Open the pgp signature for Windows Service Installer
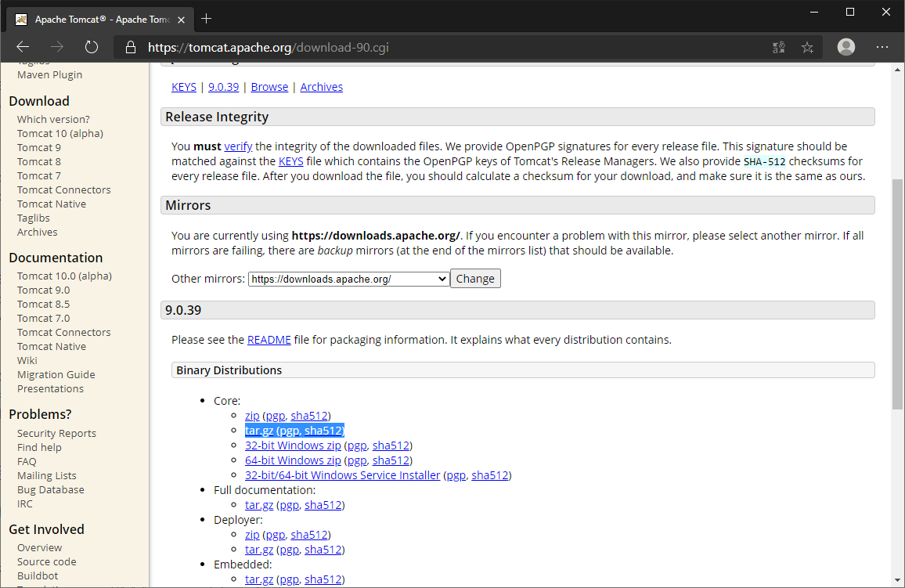 pyautogui.click(x=456, y=475)
